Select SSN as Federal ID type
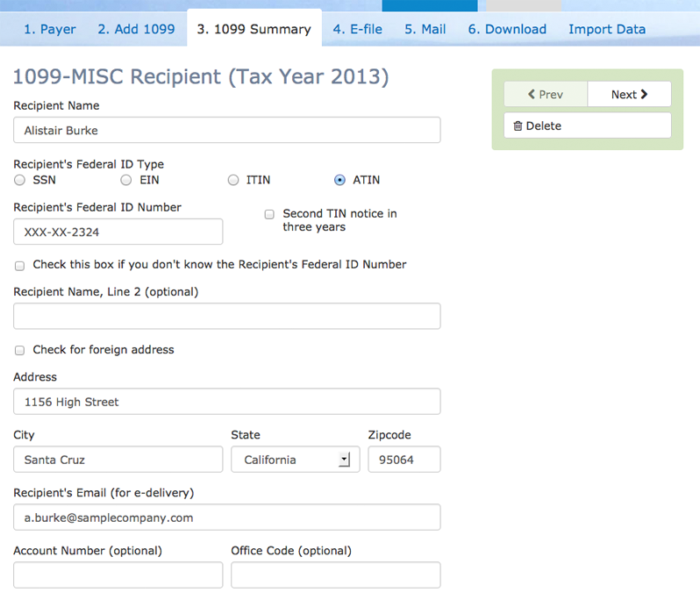The height and width of the screenshot is (607, 700). click(20, 180)
